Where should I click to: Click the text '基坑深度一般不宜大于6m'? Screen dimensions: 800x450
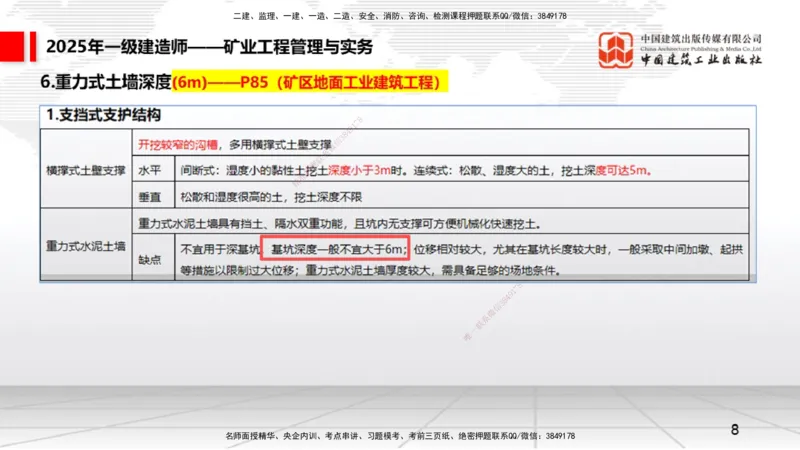[336, 249]
